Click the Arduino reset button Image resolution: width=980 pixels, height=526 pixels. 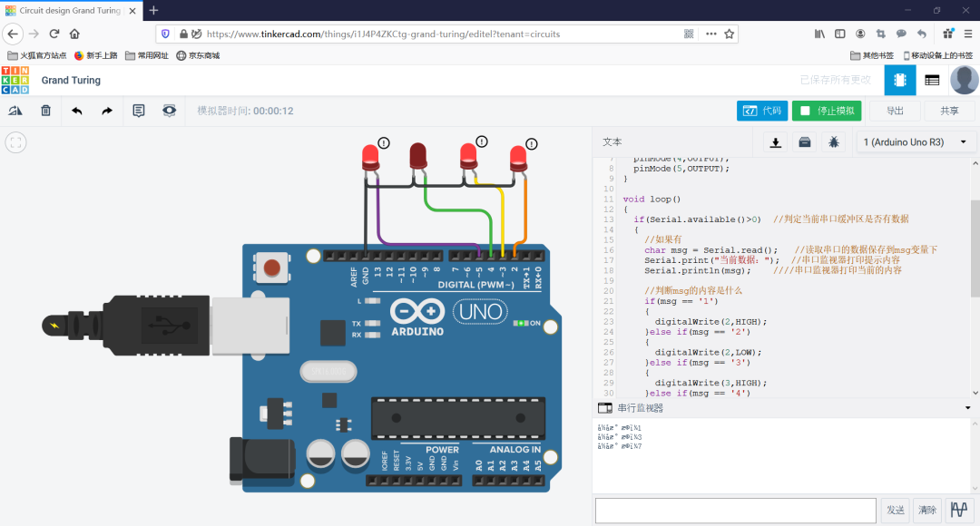click(x=271, y=268)
